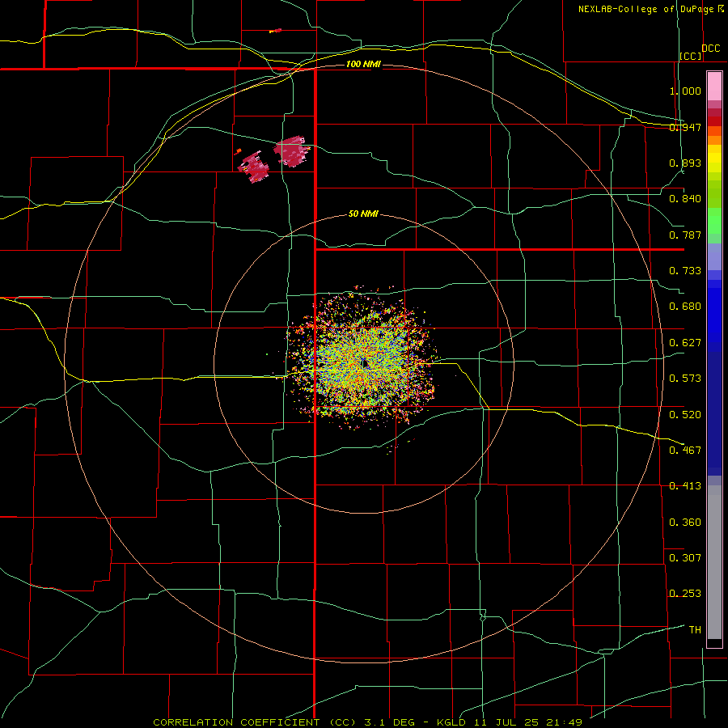Click the 0.787 scale value
This screenshot has height=728, width=728.
coord(685,235)
